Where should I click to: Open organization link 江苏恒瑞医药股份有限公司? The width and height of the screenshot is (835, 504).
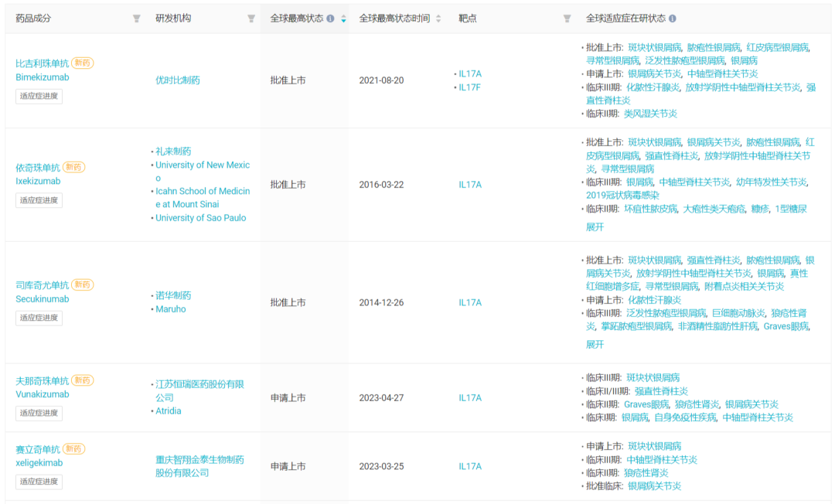coord(199,390)
